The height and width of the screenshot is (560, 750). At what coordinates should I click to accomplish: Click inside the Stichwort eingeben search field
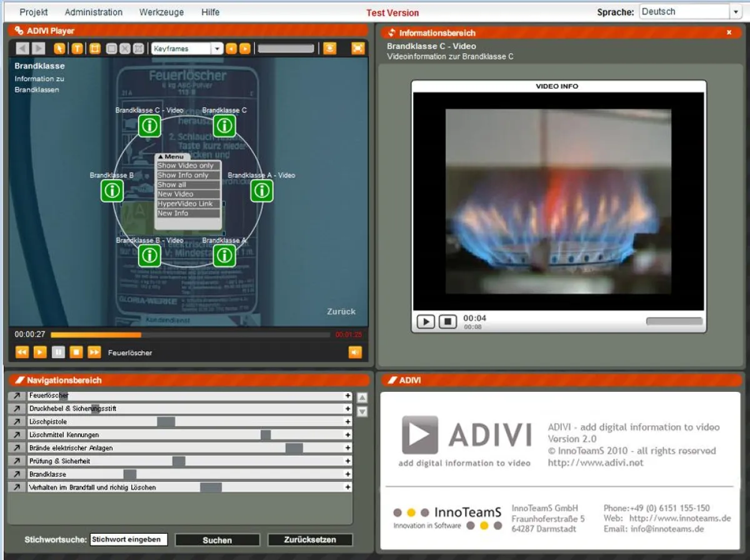click(x=129, y=539)
